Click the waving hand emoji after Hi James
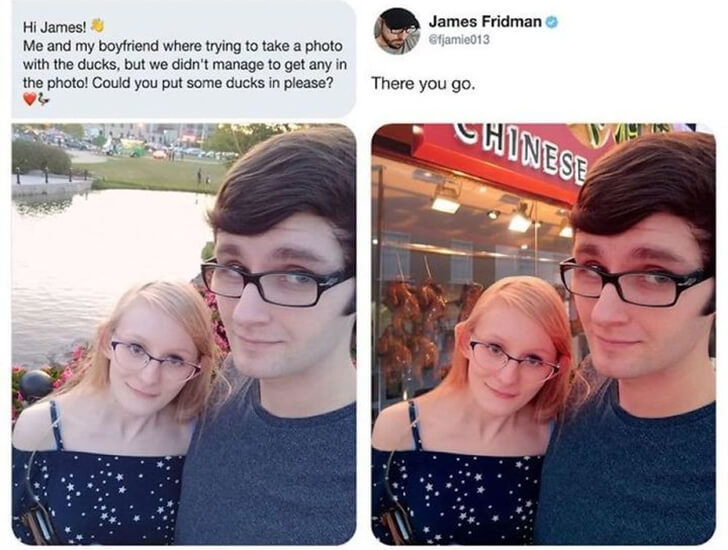Viewport: 728px width, 550px height. pyautogui.click(x=97, y=26)
